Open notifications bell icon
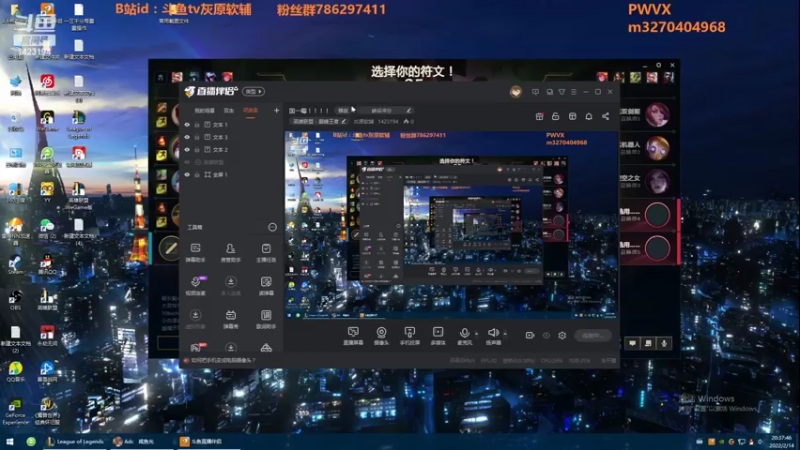This screenshot has width=800, height=450. 589,116
